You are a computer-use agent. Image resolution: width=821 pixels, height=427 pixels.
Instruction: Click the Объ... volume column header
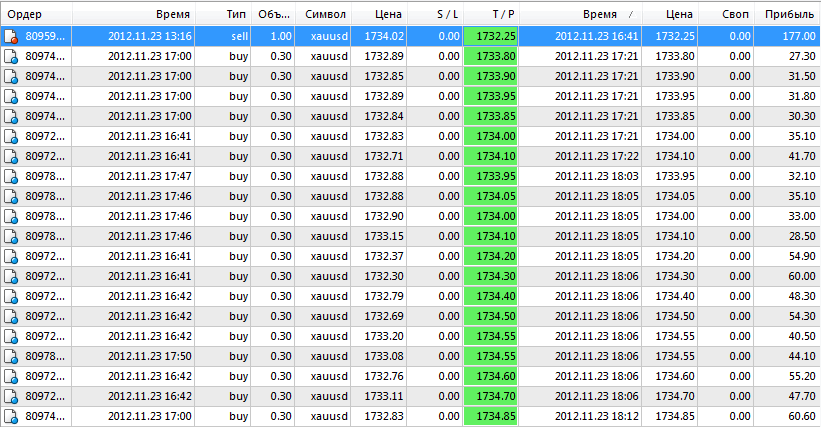tap(273, 14)
